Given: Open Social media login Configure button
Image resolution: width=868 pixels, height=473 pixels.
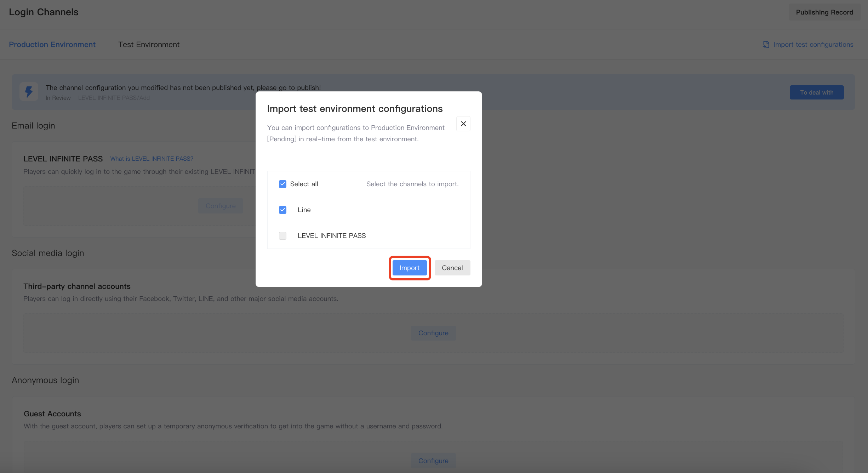Looking at the screenshot, I should (433, 332).
